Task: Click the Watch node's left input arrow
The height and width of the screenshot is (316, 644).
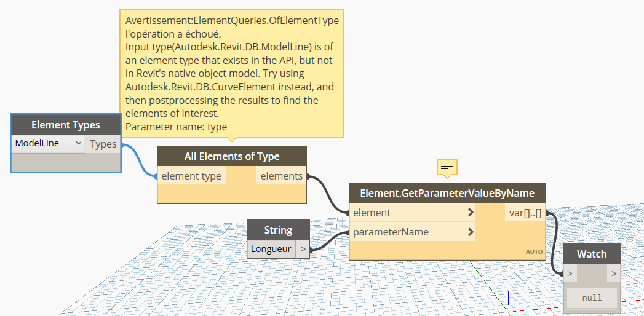Action: (570, 274)
